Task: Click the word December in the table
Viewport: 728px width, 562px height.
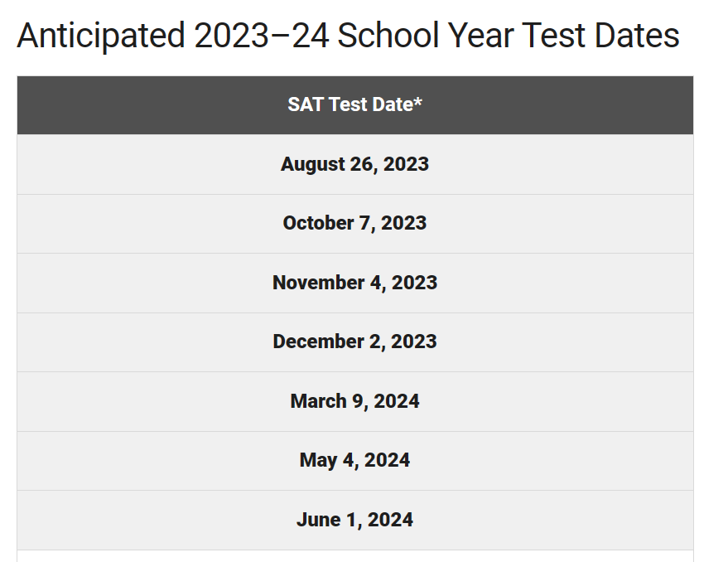Action: [x=319, y=342]
